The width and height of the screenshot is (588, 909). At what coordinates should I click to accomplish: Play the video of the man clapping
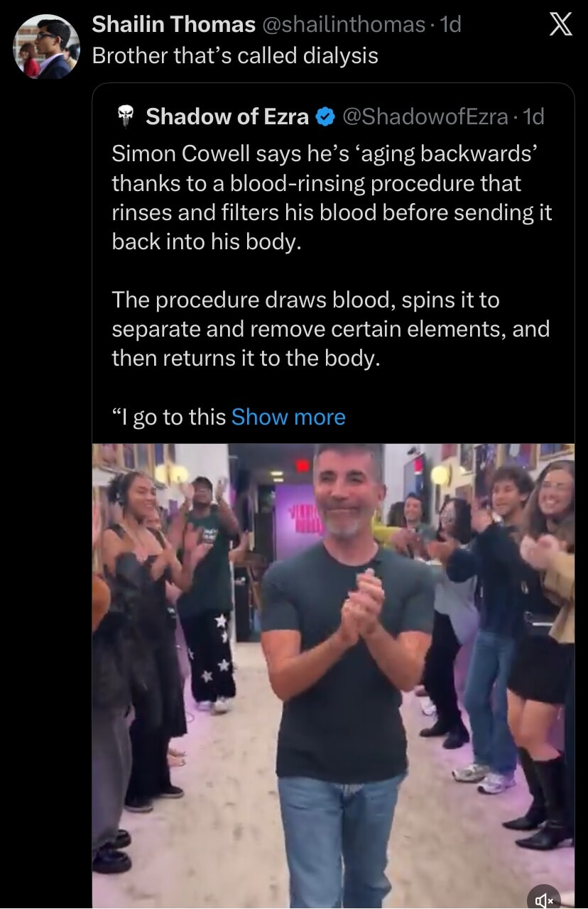334,676
